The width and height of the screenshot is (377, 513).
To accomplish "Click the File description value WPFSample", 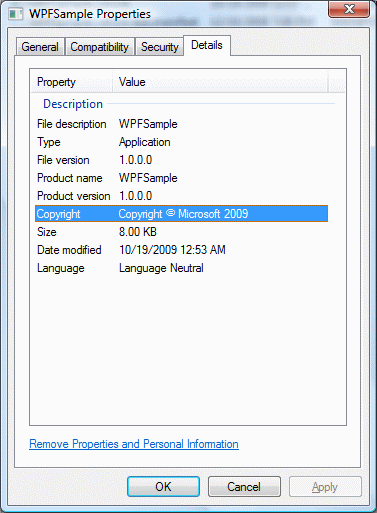I will [148, 124].
